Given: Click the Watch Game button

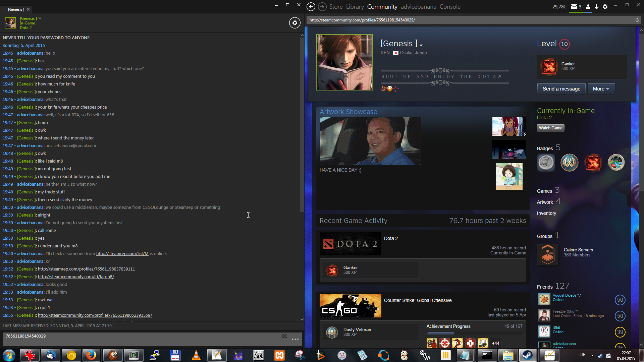Looking at the screenshot, I should [550, 128].
